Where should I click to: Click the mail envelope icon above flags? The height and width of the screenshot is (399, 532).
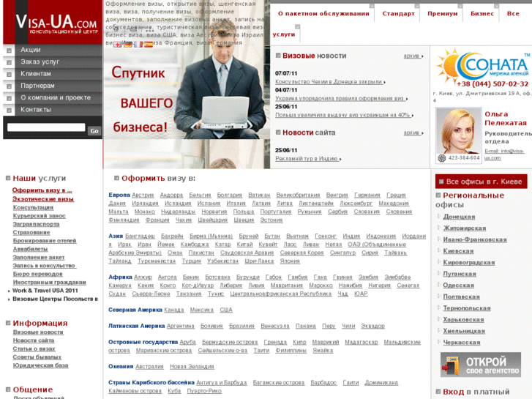pyautogui.click(x=133, y=29)
